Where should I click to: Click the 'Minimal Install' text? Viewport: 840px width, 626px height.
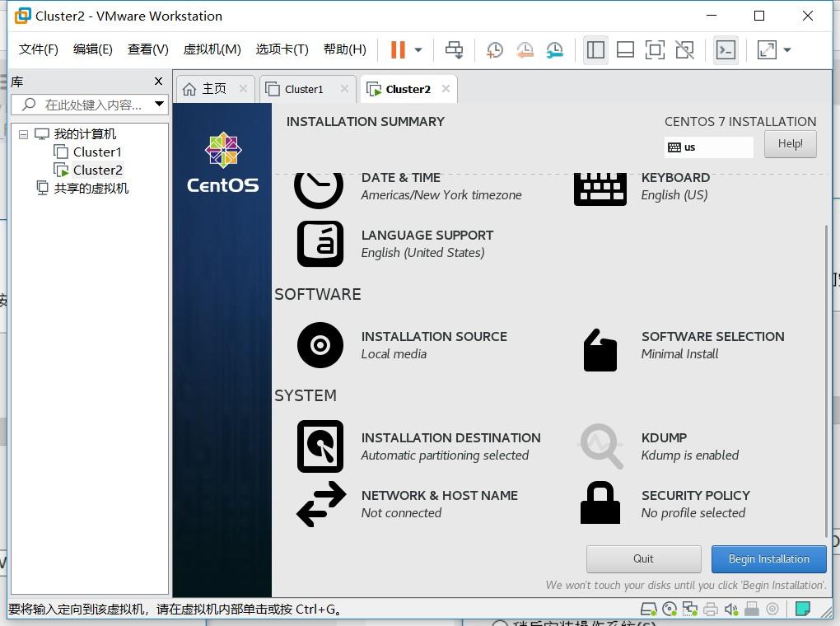click(x=679, y=354)
